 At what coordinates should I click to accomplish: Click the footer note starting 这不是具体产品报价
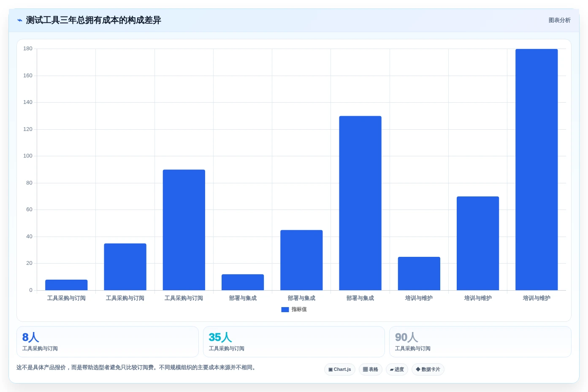(136, 367)
